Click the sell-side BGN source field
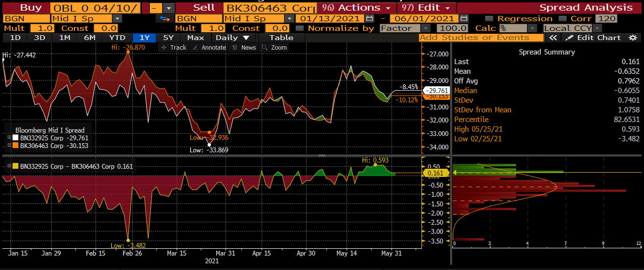The height and width of the screenshot is (270, 644). point(198,18)
